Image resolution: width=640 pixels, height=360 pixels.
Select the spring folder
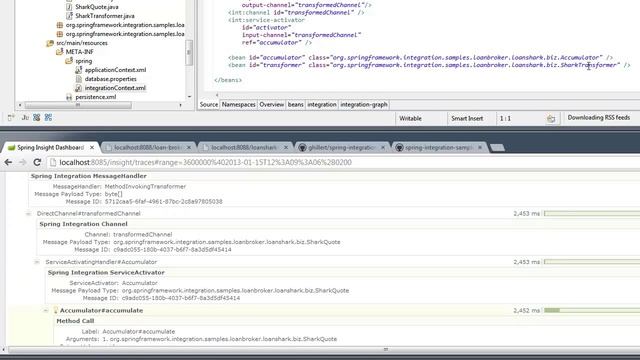click(x=83, y=61)
